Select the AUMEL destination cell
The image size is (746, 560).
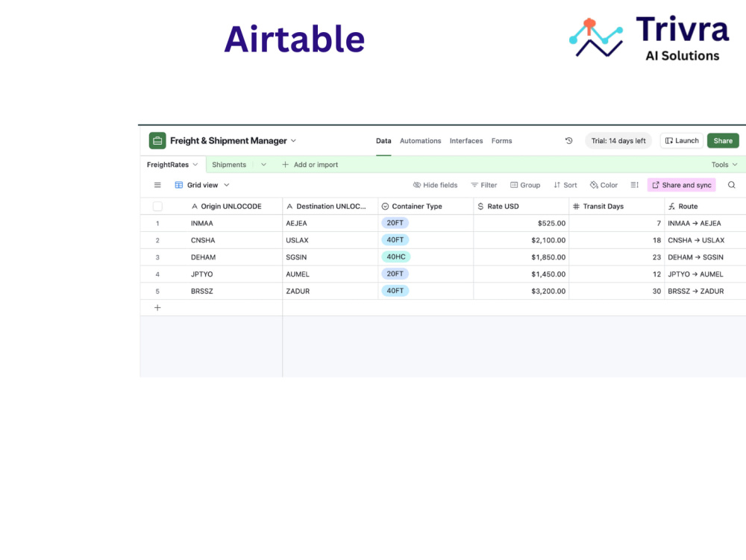tap(330, 274)
